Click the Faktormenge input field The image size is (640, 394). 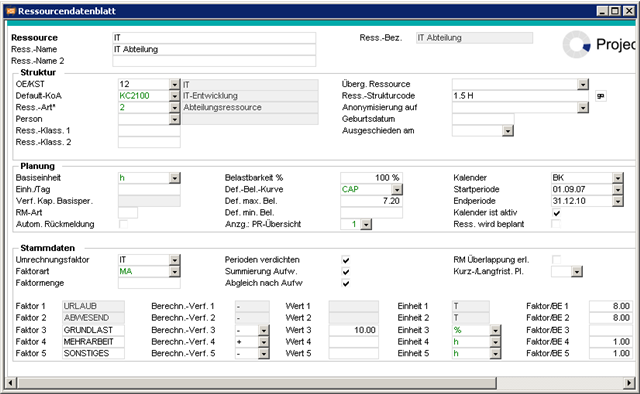(149, 283)
